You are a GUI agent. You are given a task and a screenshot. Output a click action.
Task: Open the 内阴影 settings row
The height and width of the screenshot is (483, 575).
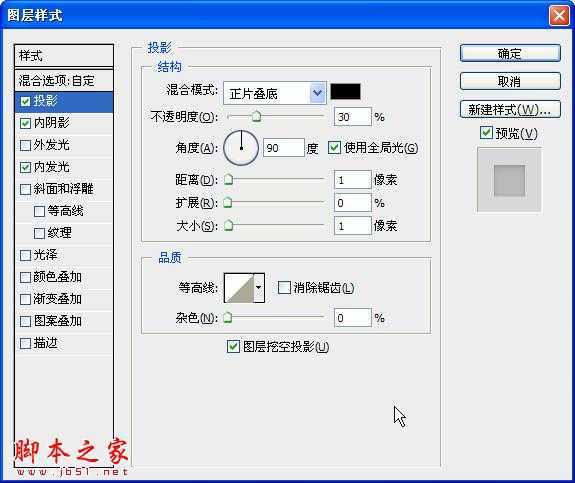tap(64, 123)
